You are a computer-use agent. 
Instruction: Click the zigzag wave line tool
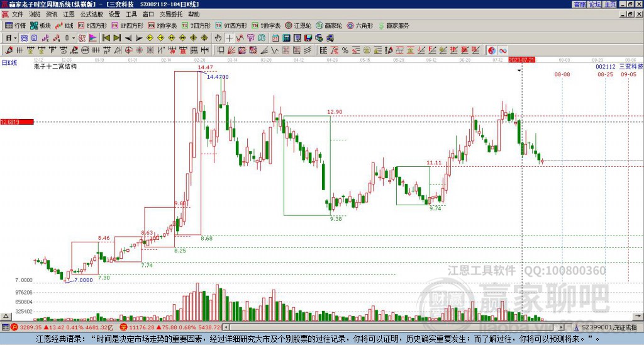coord(274,50)
